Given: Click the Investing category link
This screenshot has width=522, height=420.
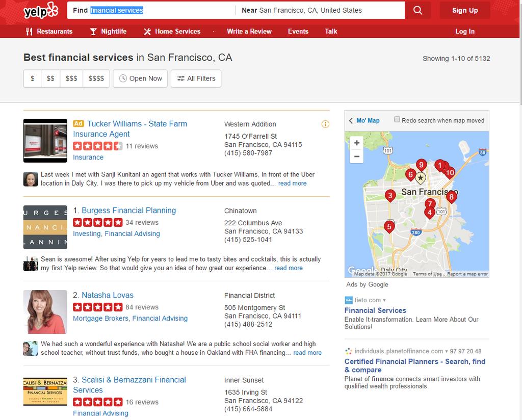Looking at the screenshot, I should pyautogui.click(x=87, y=233).
